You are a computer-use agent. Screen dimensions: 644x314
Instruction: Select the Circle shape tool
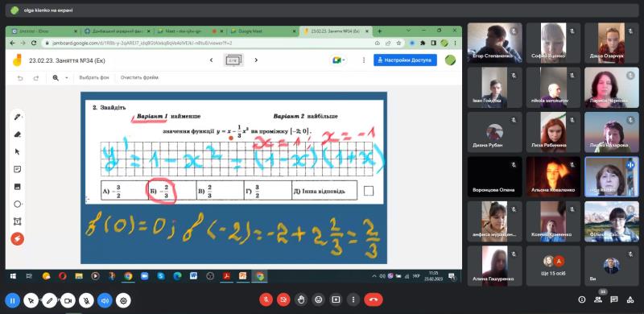tap(17, 204)
